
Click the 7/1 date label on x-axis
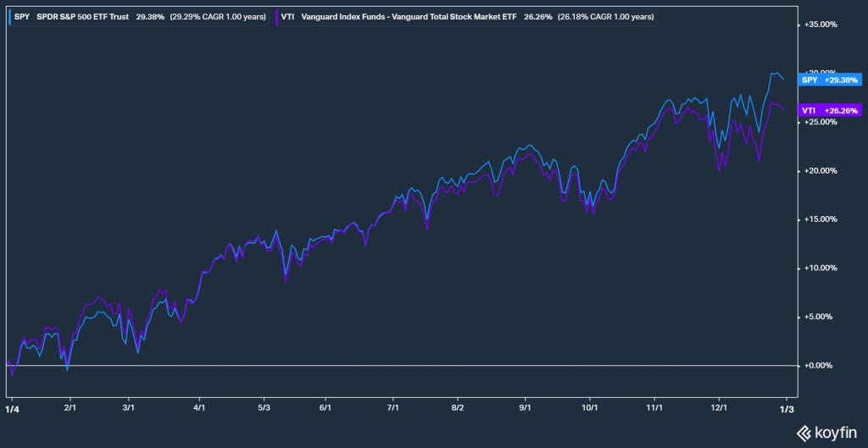click(393, 408)
